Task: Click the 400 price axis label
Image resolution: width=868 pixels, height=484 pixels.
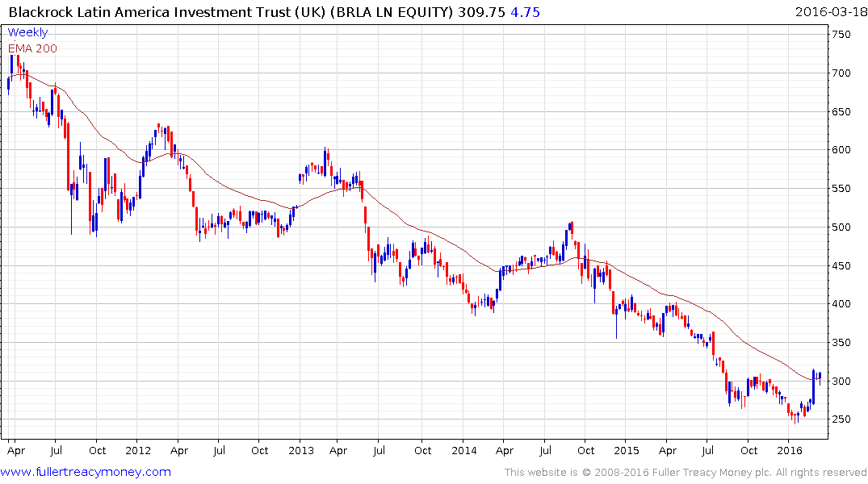Action: pos(841,303)
